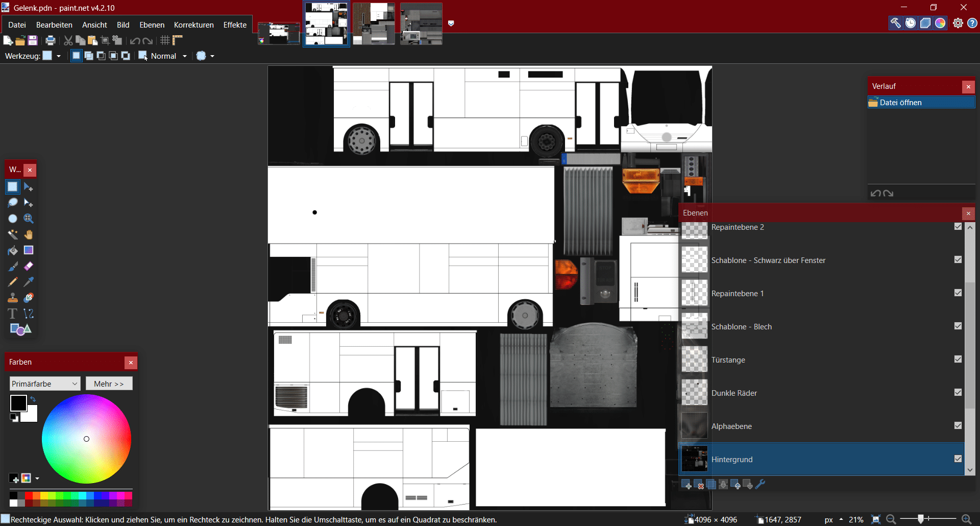Open the Primärfarbe dropdown

tap(45, 384)
